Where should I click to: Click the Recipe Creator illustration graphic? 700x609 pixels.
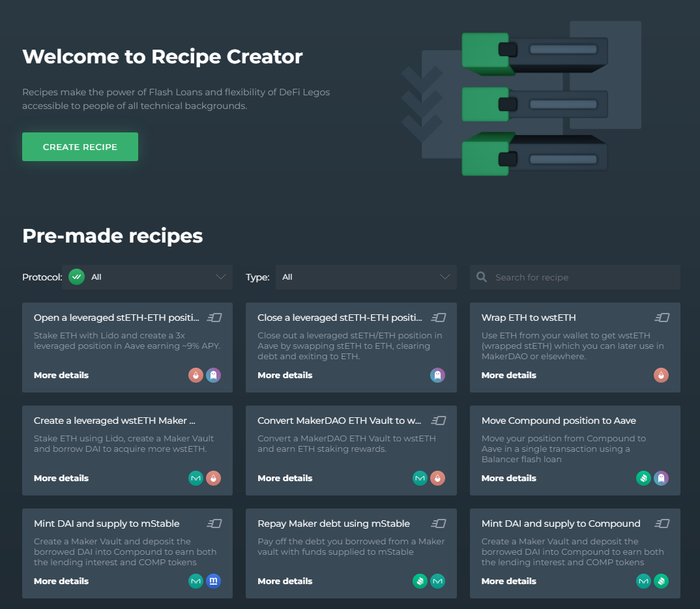click(x=521, y=98)
